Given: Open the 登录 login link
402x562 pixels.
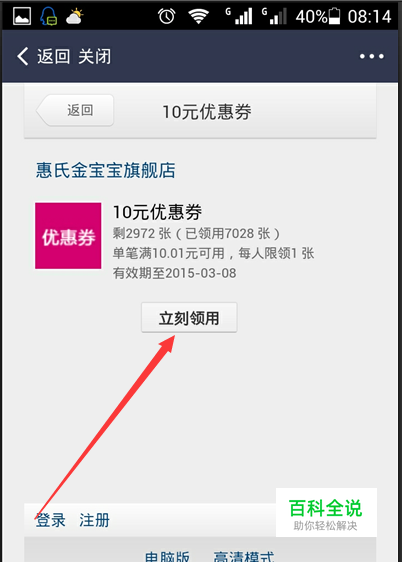Looking at the screenshot, I should (51, 520).
